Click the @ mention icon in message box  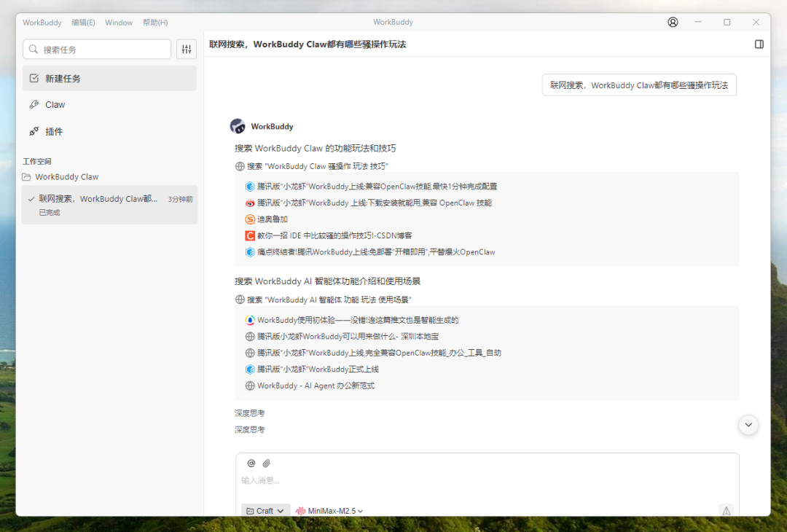(x=251, y=463)
